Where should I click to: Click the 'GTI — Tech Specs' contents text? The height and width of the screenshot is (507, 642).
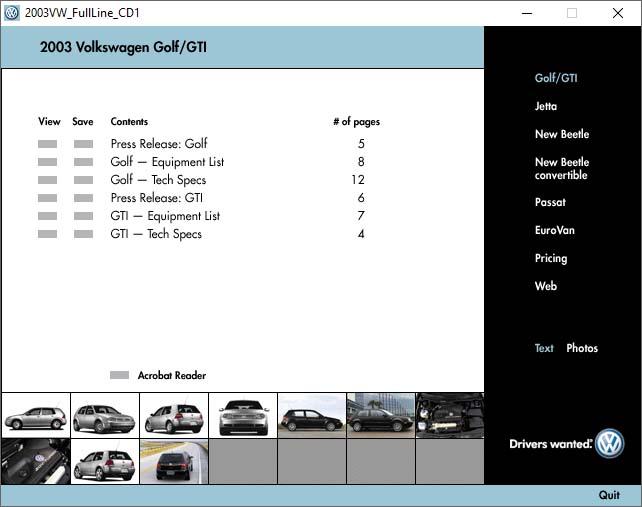coord(156,234)
